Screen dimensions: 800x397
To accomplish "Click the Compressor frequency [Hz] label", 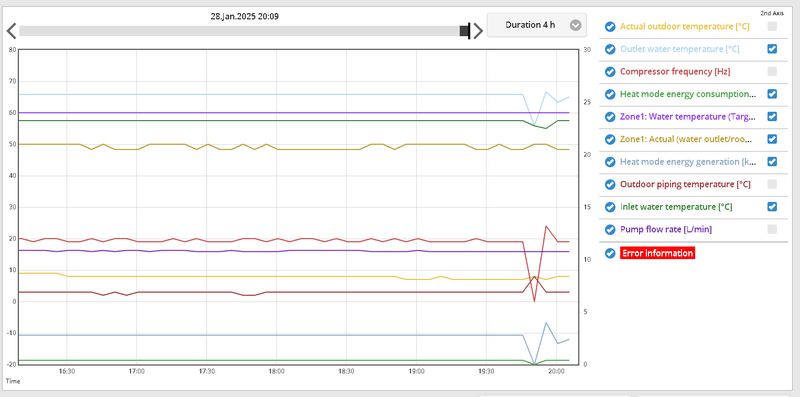I will (x=675, y=71).
